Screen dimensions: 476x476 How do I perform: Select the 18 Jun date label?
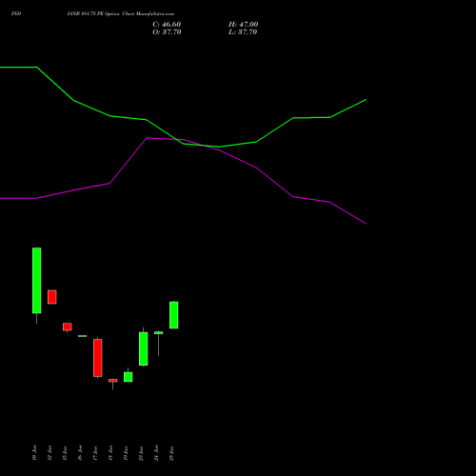[x=110, y=453]
